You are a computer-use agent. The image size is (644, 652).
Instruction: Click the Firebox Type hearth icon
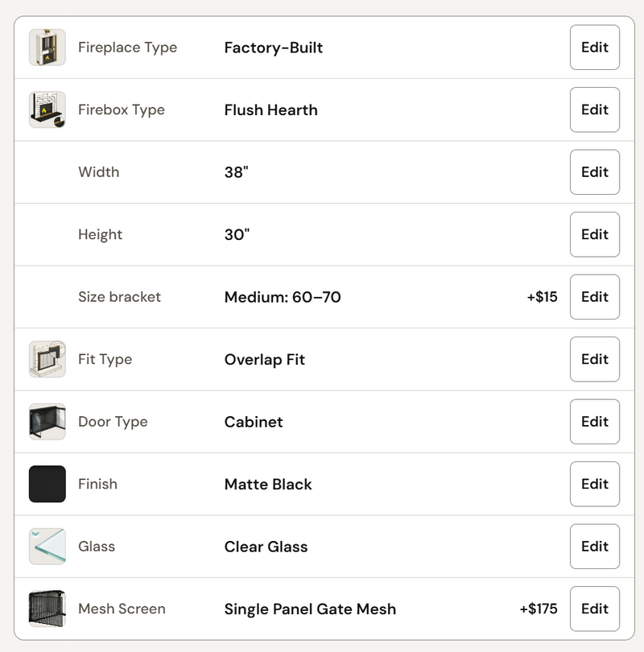pyautogui.click(x=47, y=109)
